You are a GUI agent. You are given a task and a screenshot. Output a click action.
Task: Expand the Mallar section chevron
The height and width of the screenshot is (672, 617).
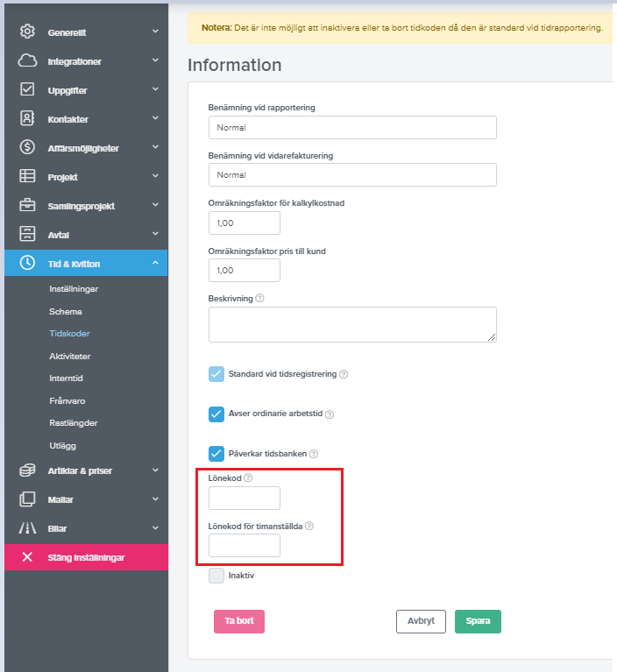155,499
